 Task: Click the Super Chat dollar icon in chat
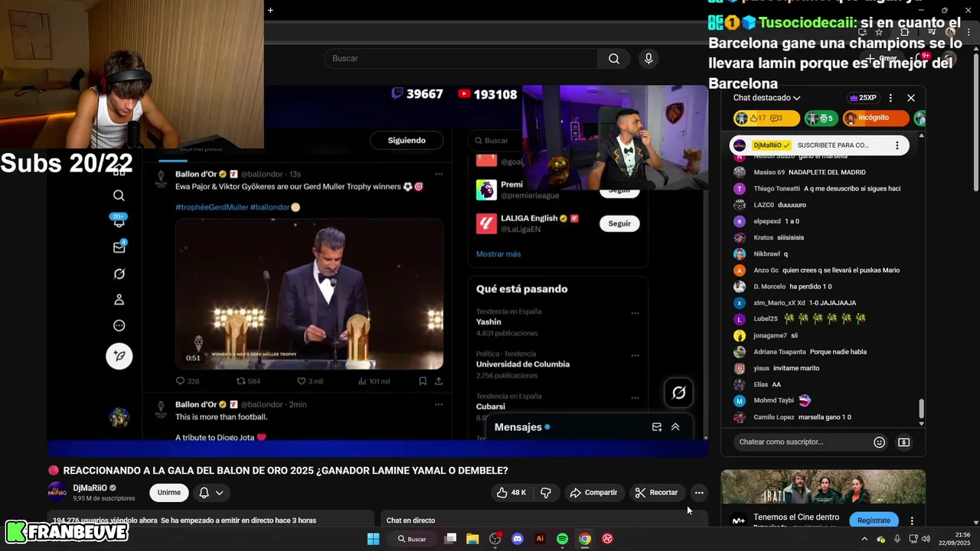tap(904, 442)
